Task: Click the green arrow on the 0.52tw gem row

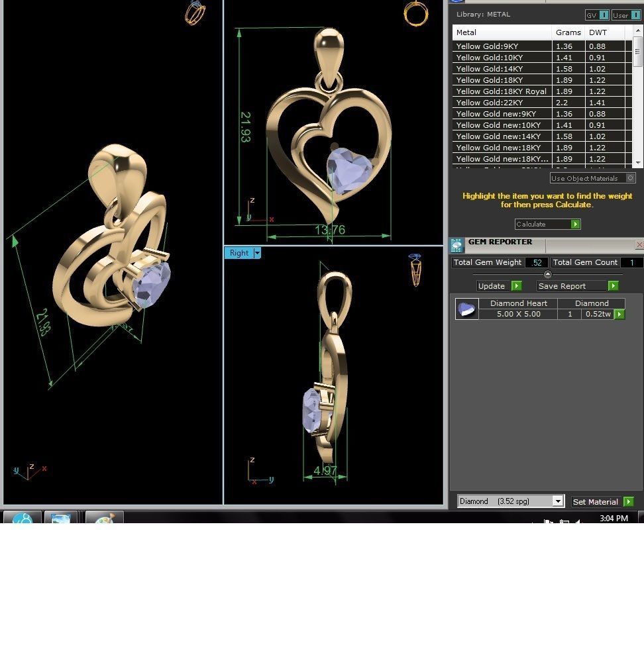Action: (619, 315)
